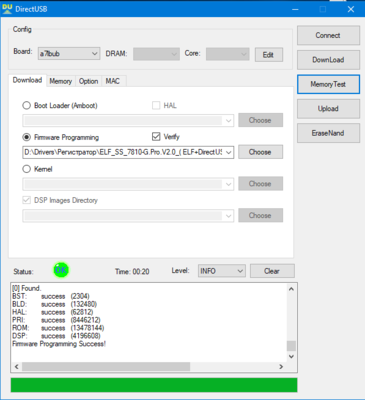Click the log scroll-up arrow

[x=291, y=289]
